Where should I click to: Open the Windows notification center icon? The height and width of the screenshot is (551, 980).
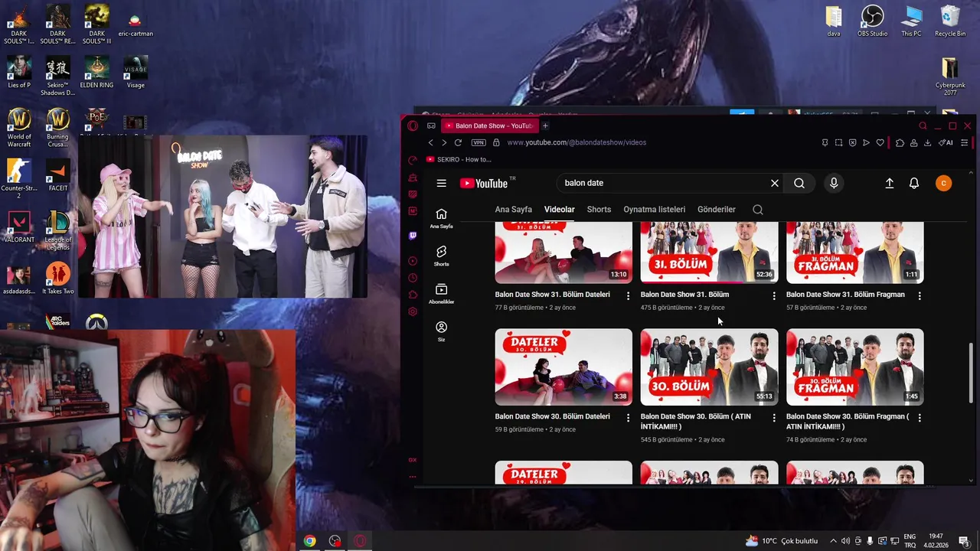(964, 541)
